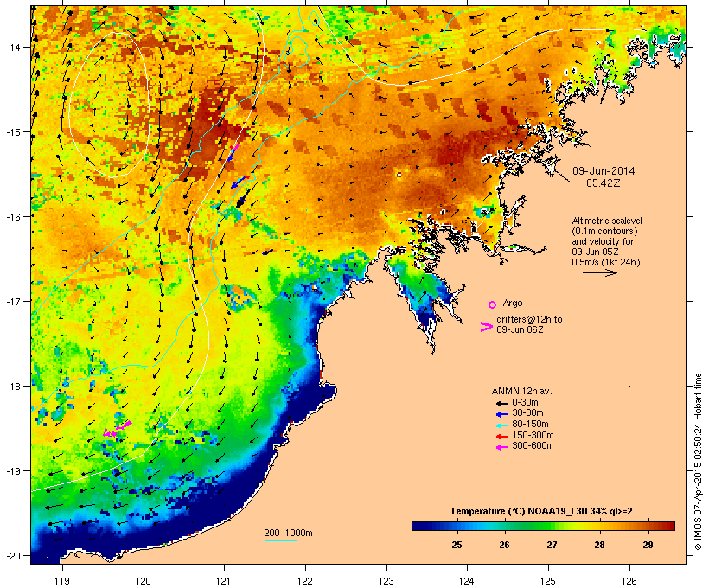
Task: Click the Temperature NOAA19_L3U colorbar title
Action: point(541,512)
